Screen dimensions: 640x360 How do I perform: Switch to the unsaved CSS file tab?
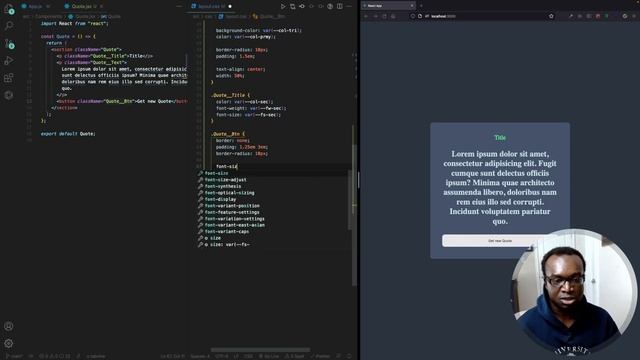211,6
